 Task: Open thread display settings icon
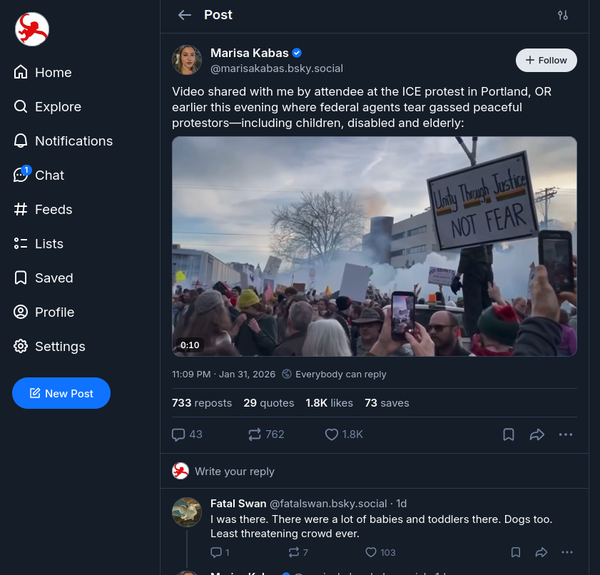point(563,15)
